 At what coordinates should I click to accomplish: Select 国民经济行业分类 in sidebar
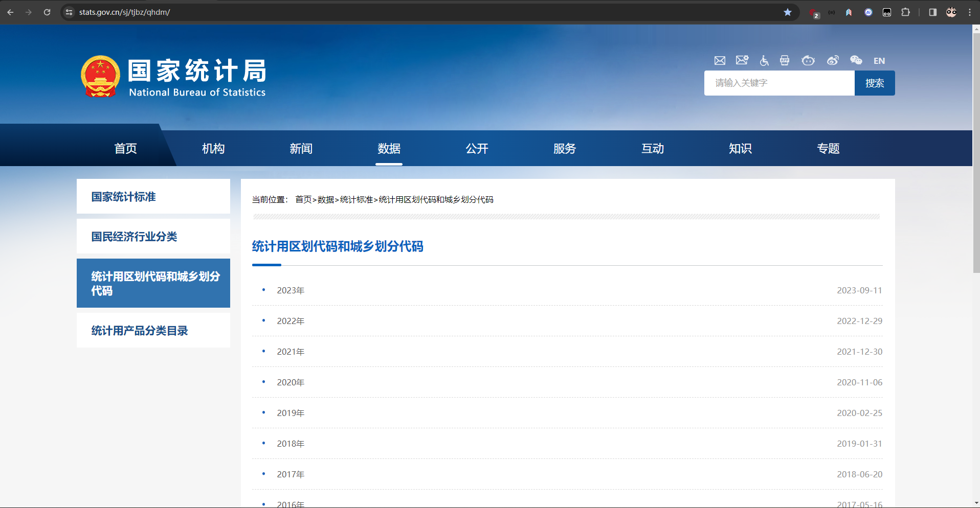pyautogui.click(x=135, y=237)
